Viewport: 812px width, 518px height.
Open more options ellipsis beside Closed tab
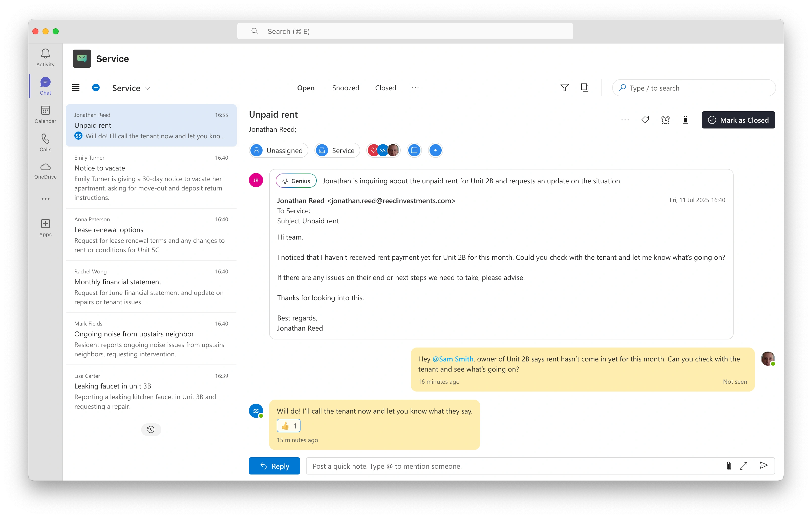(x=415, y=88)
